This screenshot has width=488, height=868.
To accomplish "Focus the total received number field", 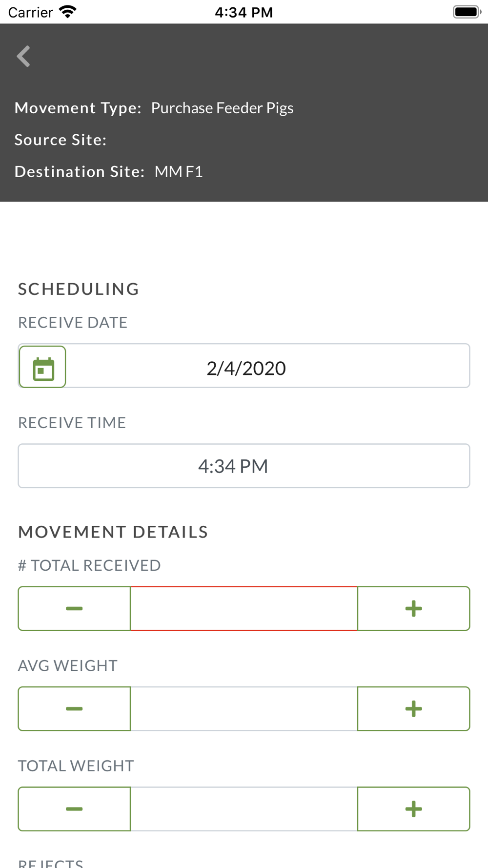I will [244, 608].
